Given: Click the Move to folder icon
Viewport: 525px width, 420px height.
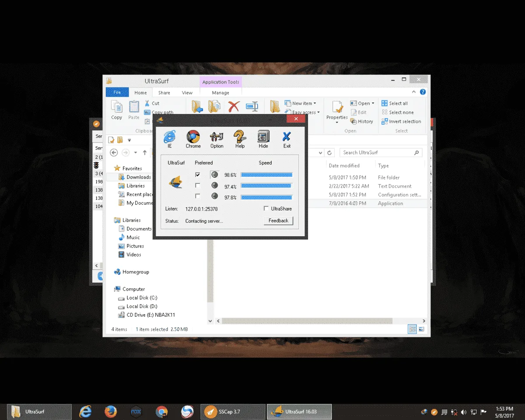Looking at the screenshot, I should click(x=197, y=107).
